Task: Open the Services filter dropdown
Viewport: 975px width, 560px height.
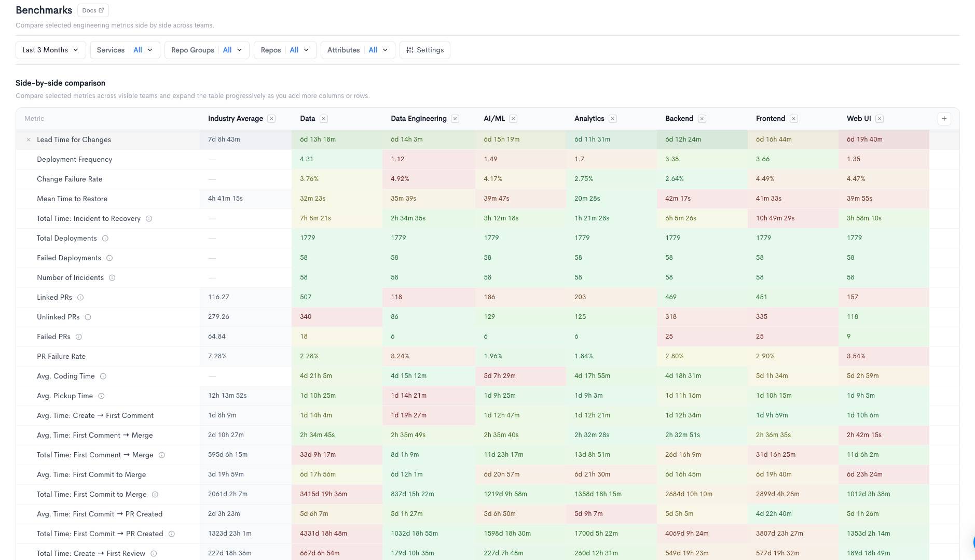Action: [x=125, y=50]
